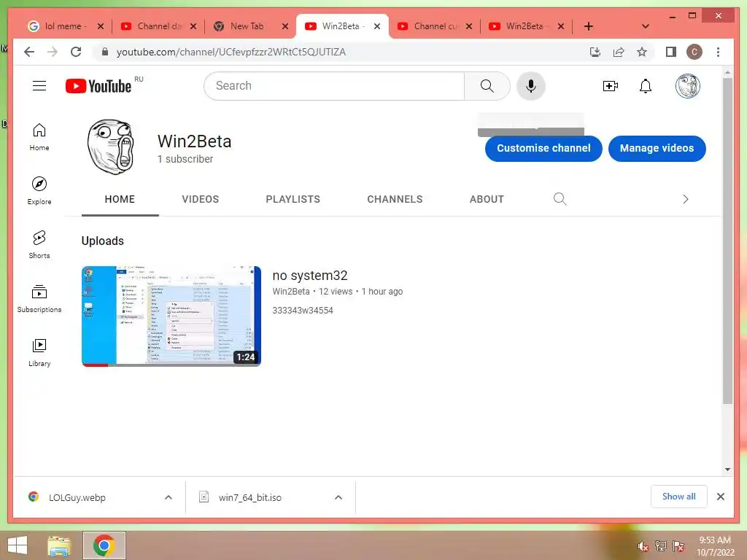The height and width of the screenshot is (560, 747).
Task: Show more channel tabs arrow
Action: click(x=686, y=199)
